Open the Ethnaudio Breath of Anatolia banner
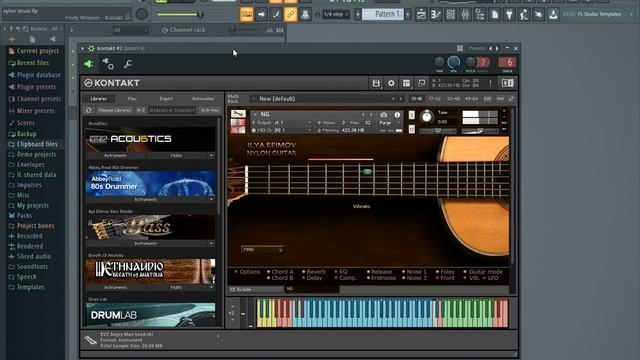The width and height of the screenshot is (640, 360). coord(150,271)
